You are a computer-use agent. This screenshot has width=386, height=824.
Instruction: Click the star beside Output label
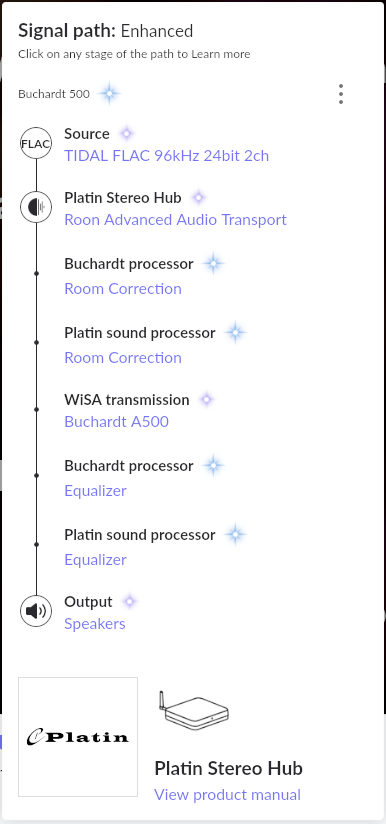129,601
